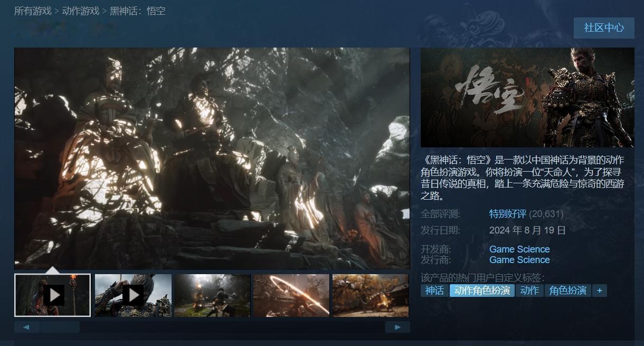
Task: Expand more tags with the plus button
Action: click(599, 291)
